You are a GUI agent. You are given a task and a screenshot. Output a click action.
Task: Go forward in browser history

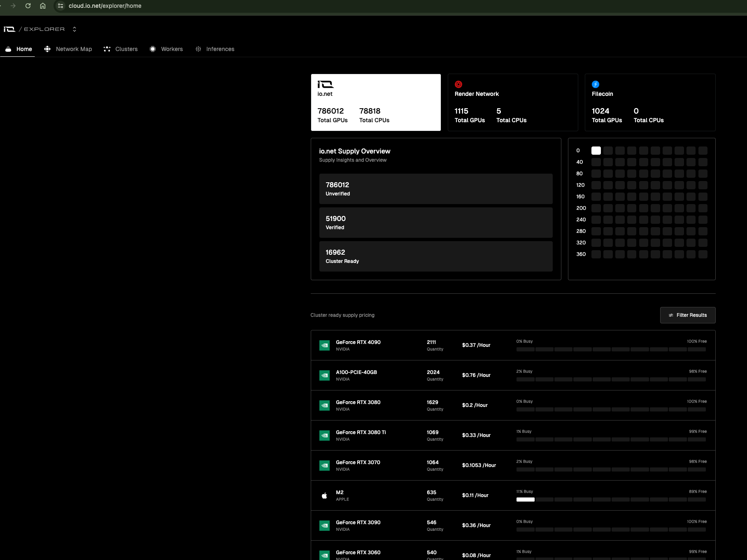pyautogui.click(x=13, y=6)
